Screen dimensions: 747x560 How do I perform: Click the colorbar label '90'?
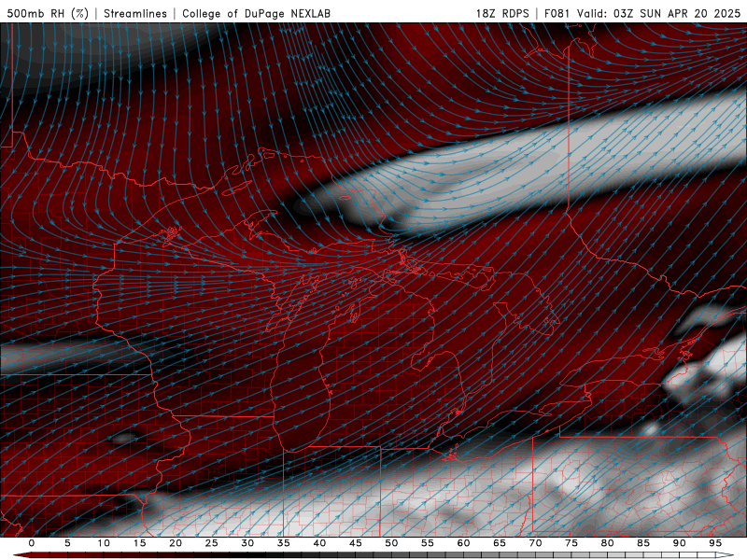(x=679, y=543)
